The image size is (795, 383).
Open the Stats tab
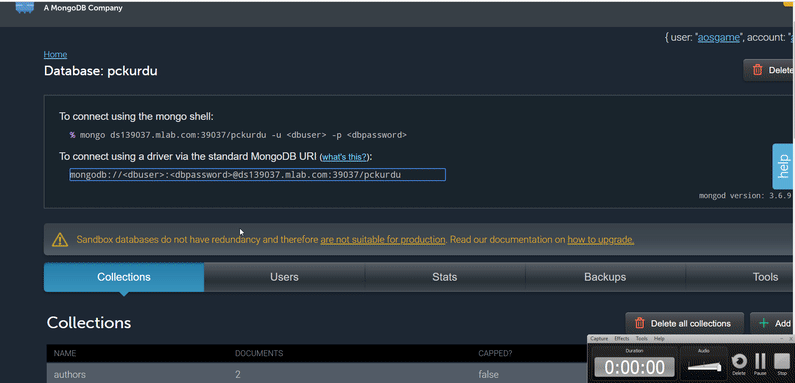coord(445,277)
